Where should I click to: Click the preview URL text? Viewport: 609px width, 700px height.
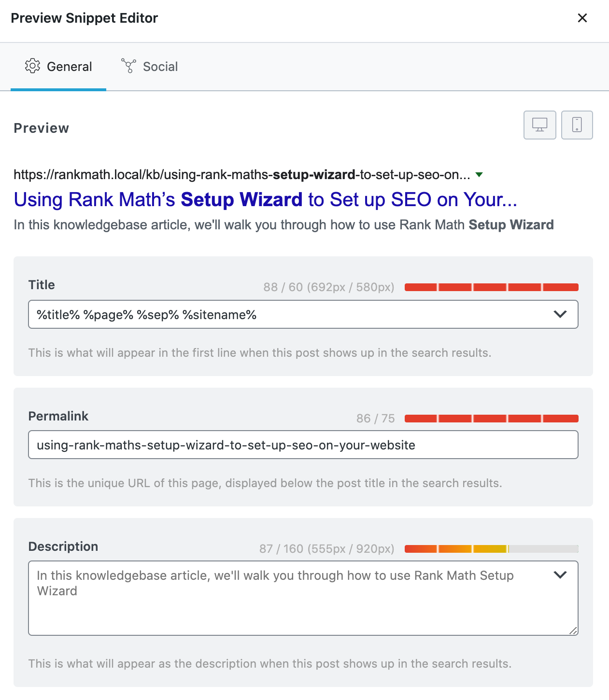click(x=241, y=175)
